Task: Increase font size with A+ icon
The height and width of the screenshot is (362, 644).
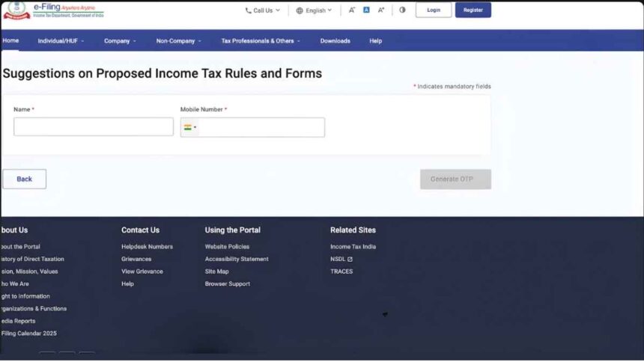Action: (x=381, y=10)
